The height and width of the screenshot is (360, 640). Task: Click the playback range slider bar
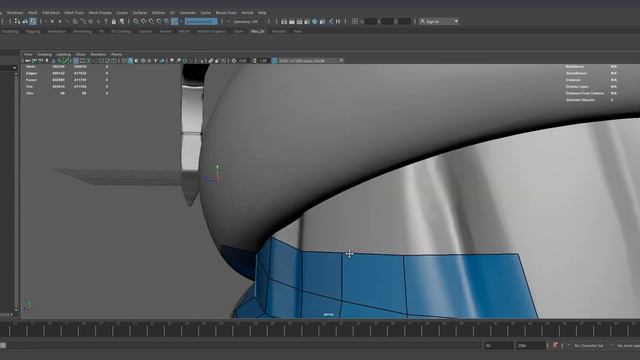click(x=241, y=346)
